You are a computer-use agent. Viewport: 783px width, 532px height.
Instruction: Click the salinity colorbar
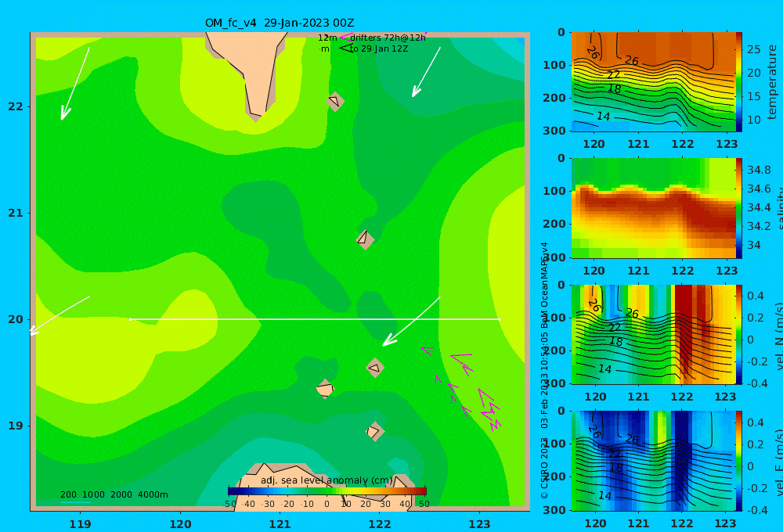739,208
